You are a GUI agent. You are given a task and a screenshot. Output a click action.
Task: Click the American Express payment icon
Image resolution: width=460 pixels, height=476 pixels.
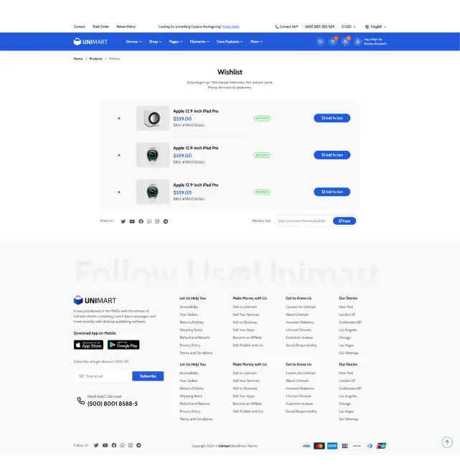[x=332, y=446]
